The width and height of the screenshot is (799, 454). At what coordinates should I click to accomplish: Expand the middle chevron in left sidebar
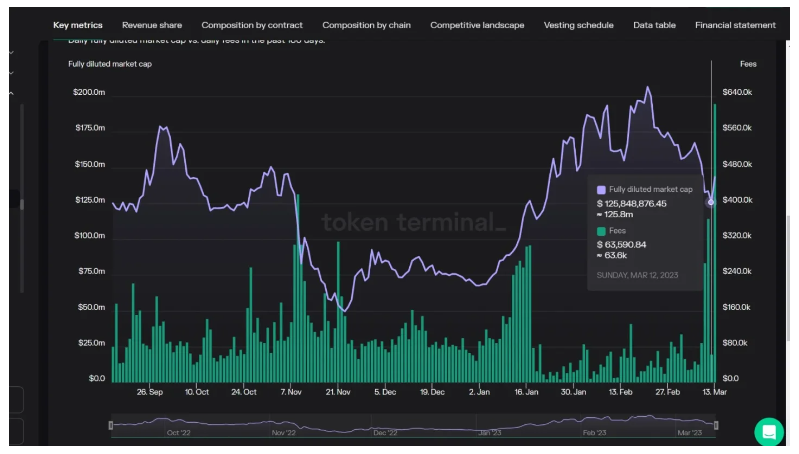[11, 73]
